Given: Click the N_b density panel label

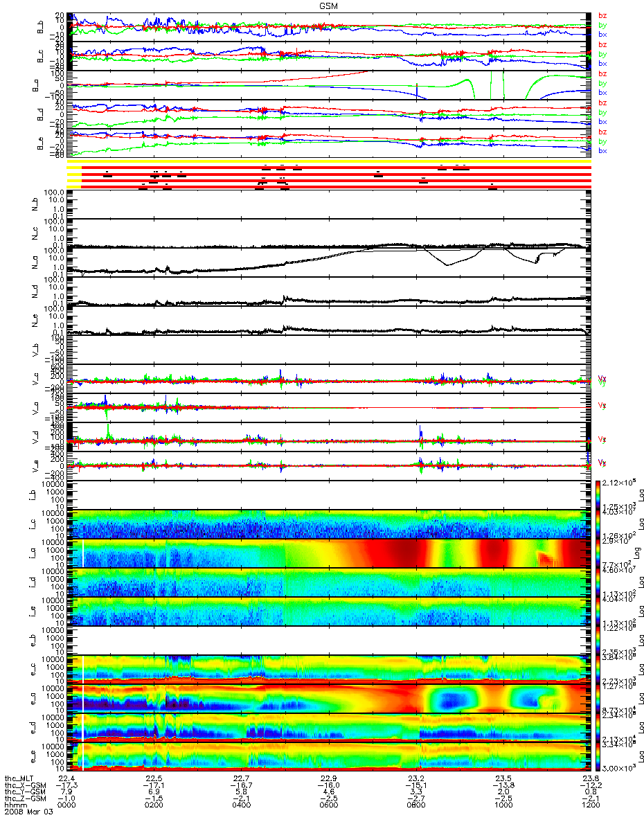Looking at the screenshot, I should coord(36,204).
